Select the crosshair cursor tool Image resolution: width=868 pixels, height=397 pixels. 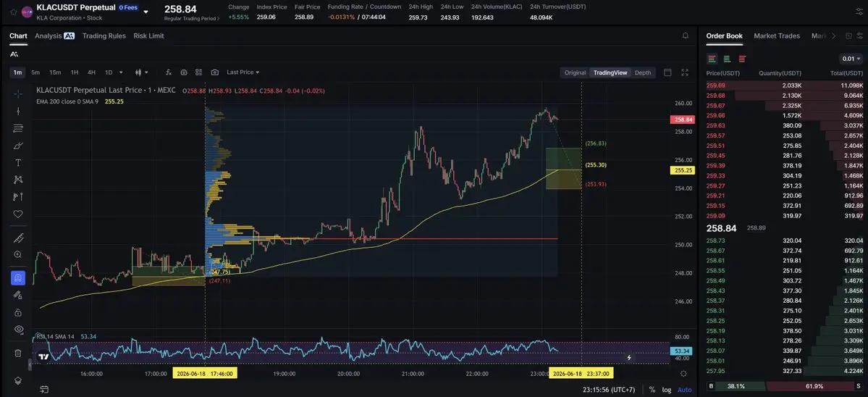point(17,93)
